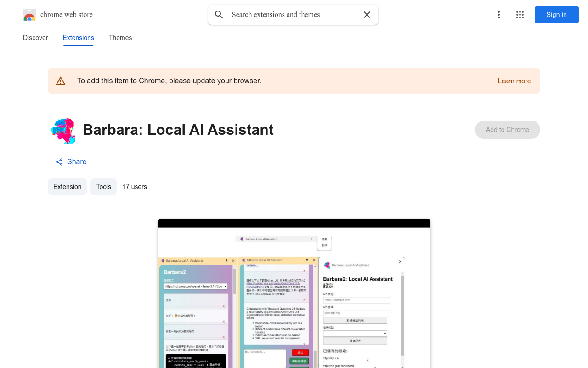Clear the search field with the X icon
Image resolution: width=588 pixels, height=368 pixels.
pos(367,15)
